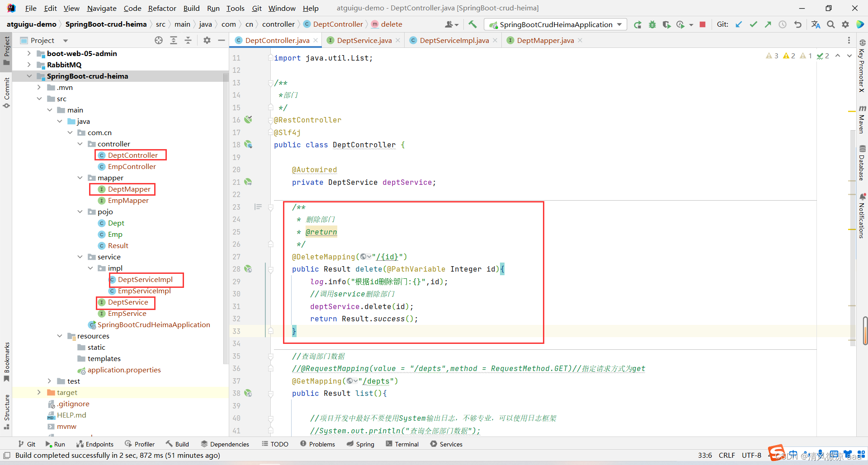Select opened file target icon in Project panel
The width and height of the screenshot is (868, 465).
click(x=159, y=40)
